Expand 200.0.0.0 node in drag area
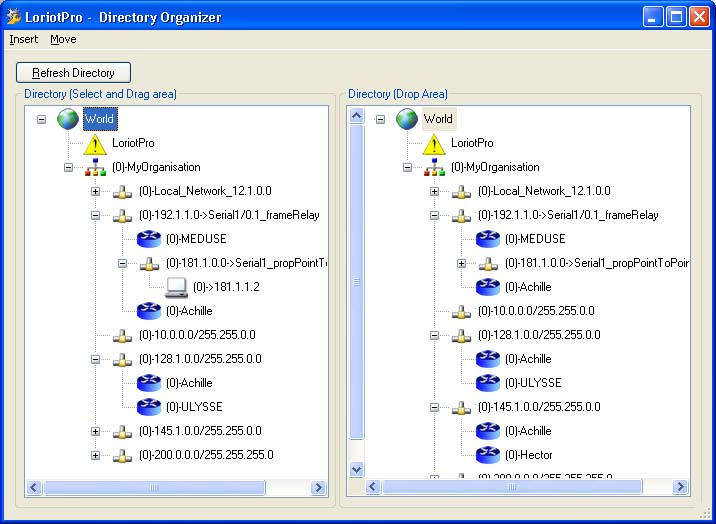The image size is (716, 524). coord(95,455)
